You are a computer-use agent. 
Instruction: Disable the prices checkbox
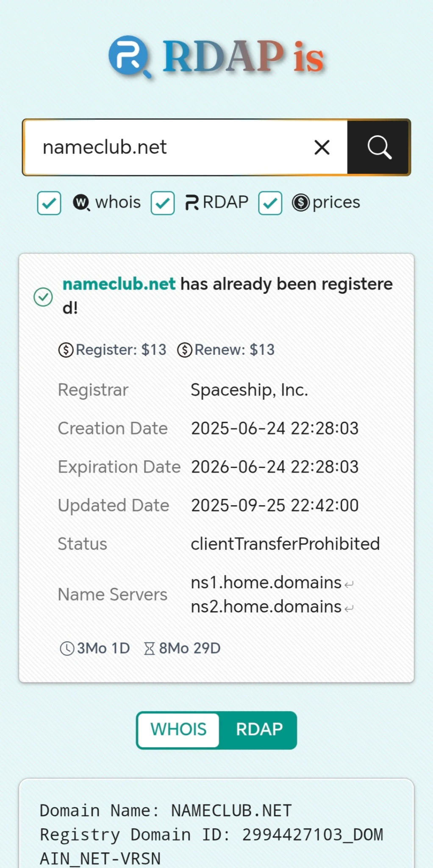270,203
